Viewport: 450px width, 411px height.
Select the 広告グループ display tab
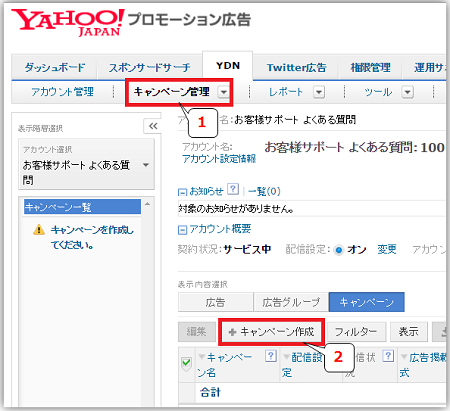pos(291,302)
